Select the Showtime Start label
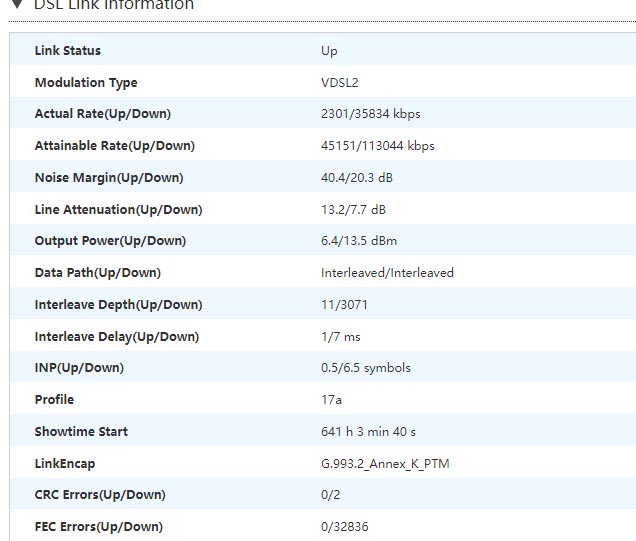636x541 pixels. coord(81,432)
